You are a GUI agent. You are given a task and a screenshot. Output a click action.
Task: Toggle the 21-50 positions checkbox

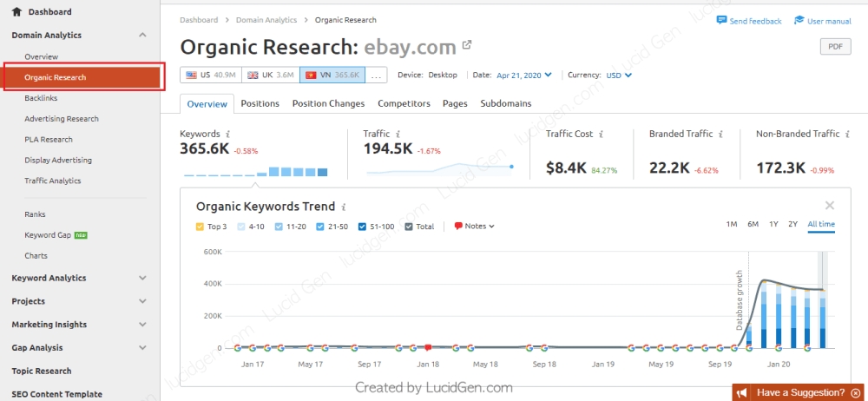(x=320, y=227)
